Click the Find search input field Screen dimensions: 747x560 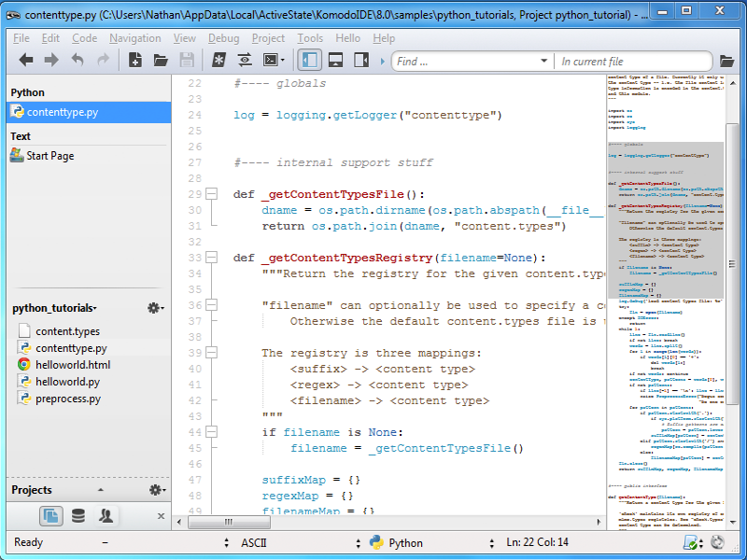(467, 62)
